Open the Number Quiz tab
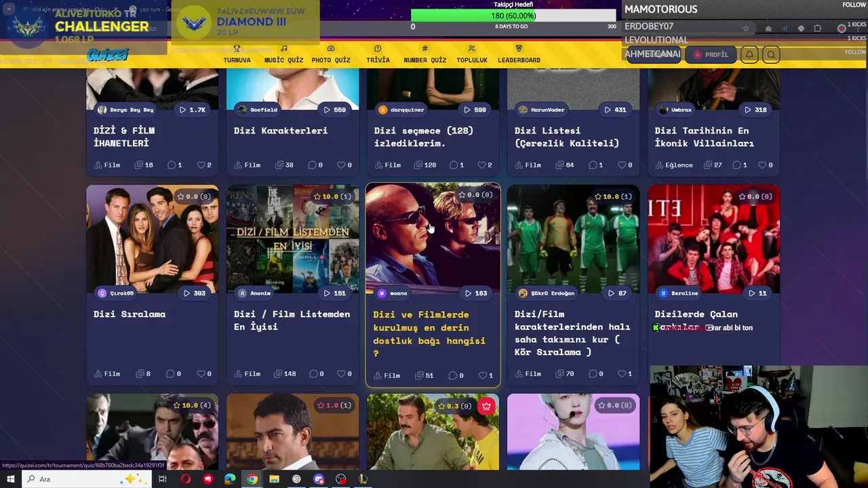 [425, 54]
